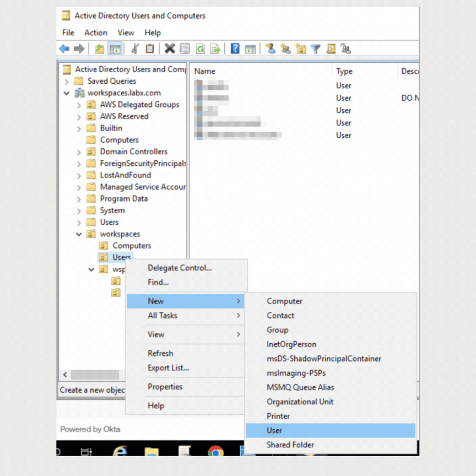Click the Create new group toolbar icon

pyautogui.click(x=286, y=48)
